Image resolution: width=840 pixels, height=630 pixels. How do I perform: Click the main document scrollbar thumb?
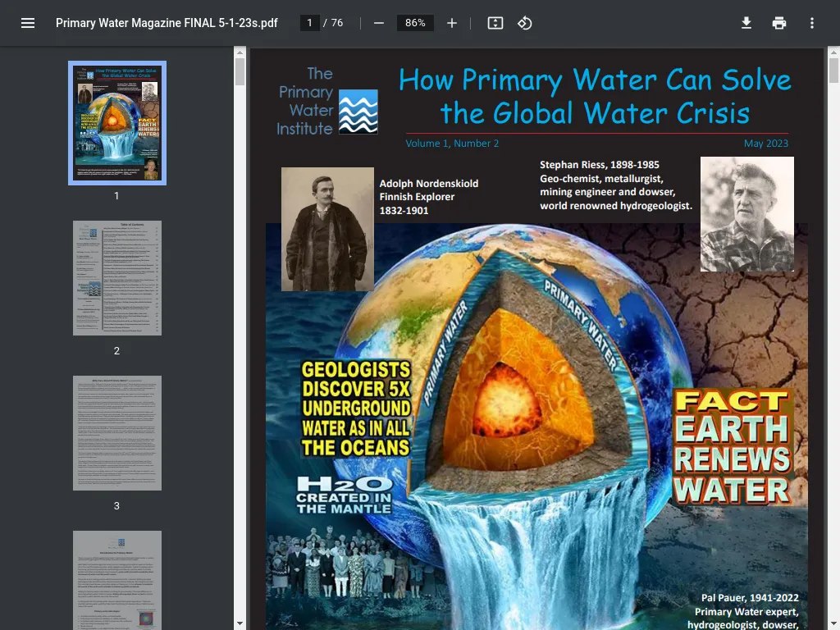point(833,71)
